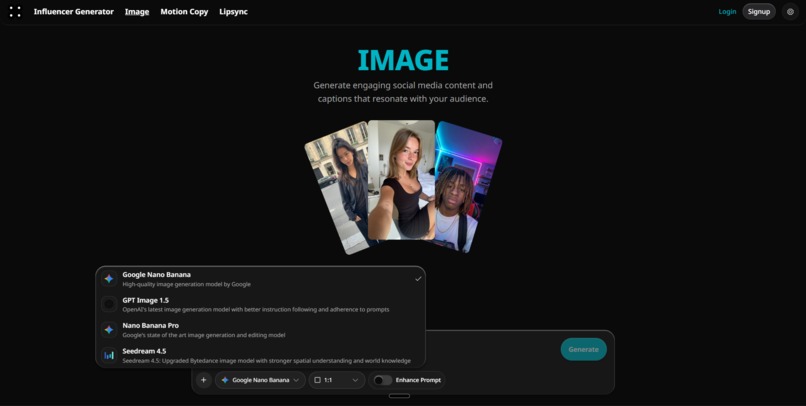Toggle the Enhance Prompt switch
806x406 pixels.
[x=382, y=380]
